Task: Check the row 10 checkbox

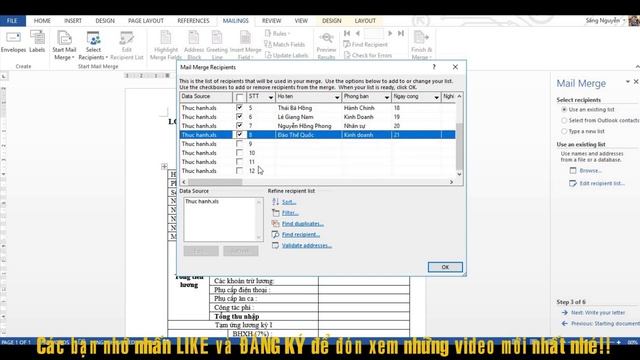Action: 239,153
